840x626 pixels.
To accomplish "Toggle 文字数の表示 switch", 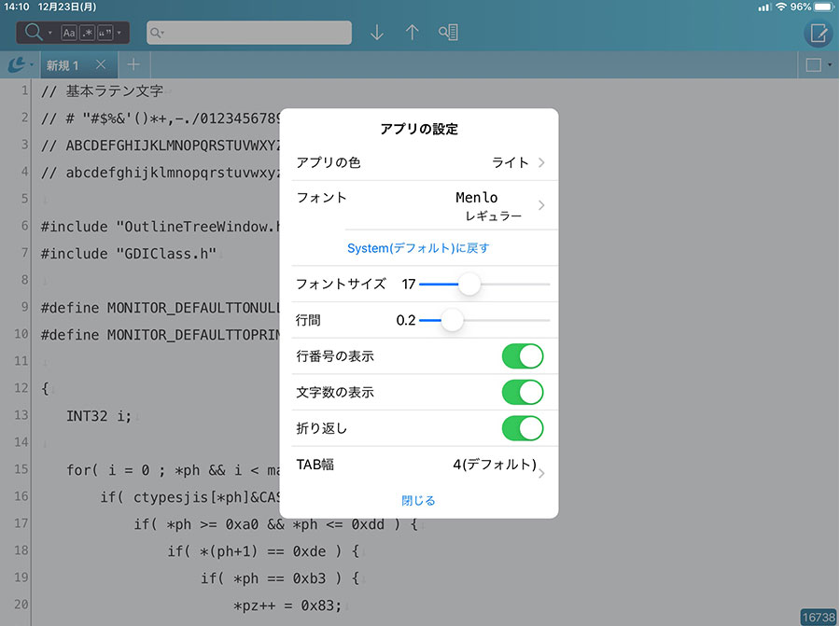I will click(522, 393).
